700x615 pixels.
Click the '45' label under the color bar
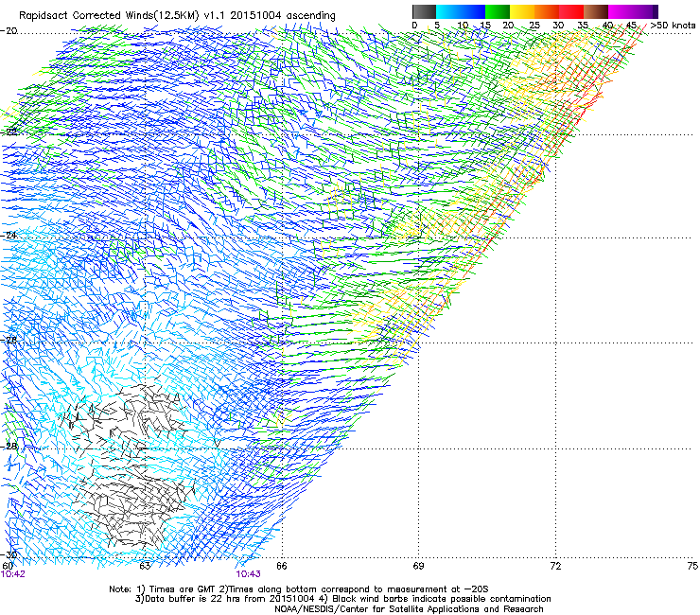click(x=631, y=26)
